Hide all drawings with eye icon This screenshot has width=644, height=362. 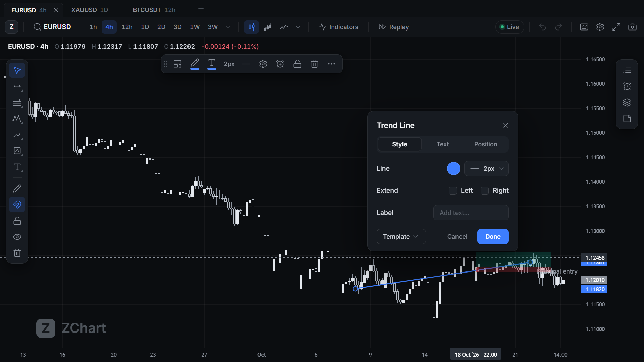17,237
